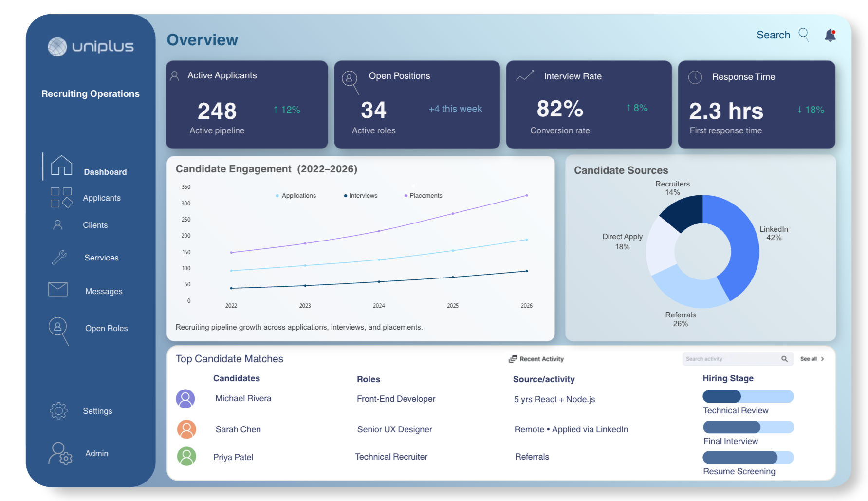Click the Active Applicants person icon
The image size is (868, 501).
[174, 76]
